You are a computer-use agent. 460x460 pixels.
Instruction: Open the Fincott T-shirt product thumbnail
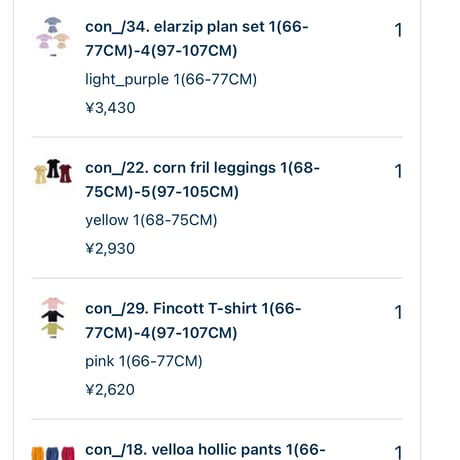[x=53, y=318]
